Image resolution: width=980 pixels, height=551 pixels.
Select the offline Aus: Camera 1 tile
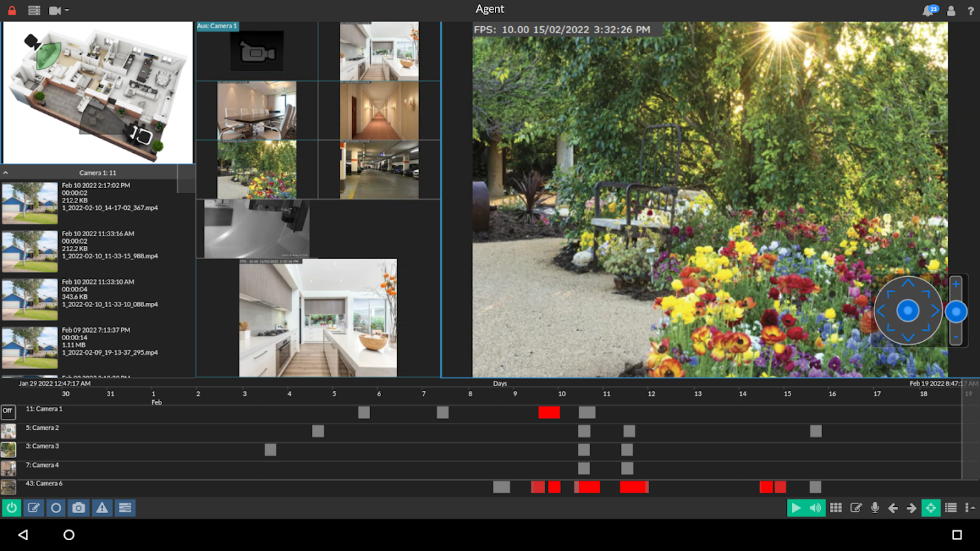click(257, 51)
